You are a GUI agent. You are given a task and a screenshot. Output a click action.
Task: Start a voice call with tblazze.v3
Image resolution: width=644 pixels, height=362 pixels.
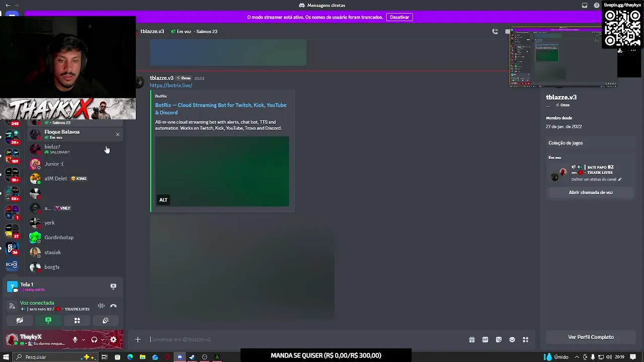point(495,31)
